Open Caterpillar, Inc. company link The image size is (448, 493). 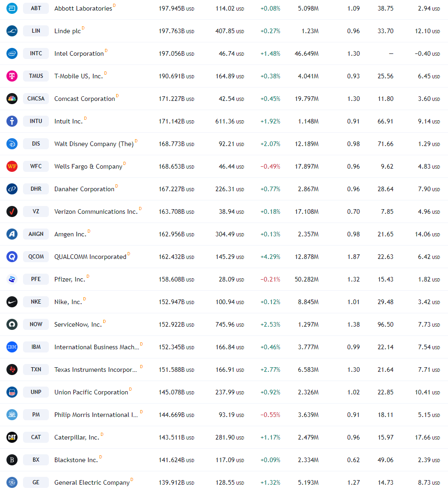point(77,437)
